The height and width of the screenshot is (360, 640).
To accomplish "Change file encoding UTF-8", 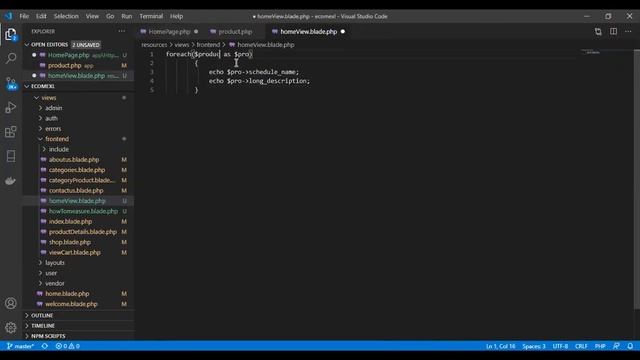I will [x=560, y=346].
